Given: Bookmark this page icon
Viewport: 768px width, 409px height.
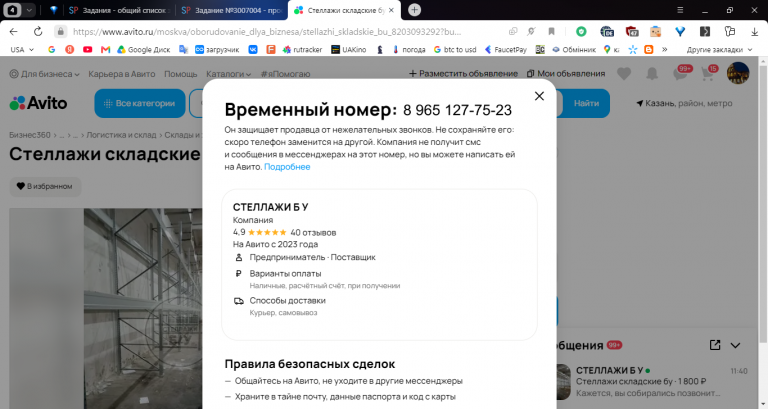Looking at the screenshot, I should [552, 32].
